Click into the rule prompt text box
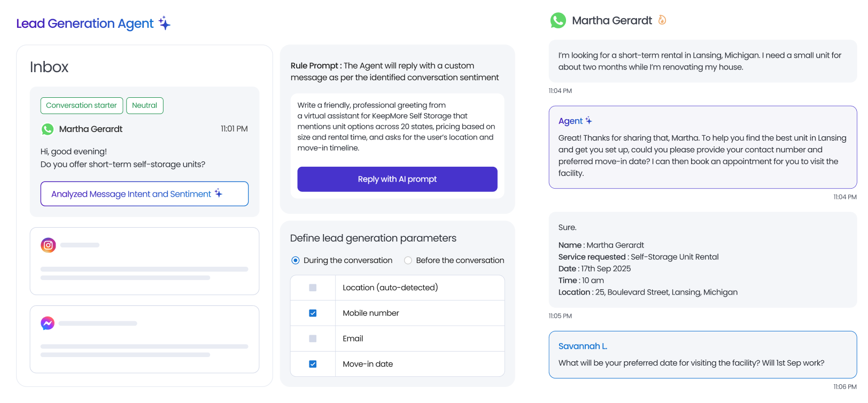This screenshot has width=868, height=403. [397, 127]
